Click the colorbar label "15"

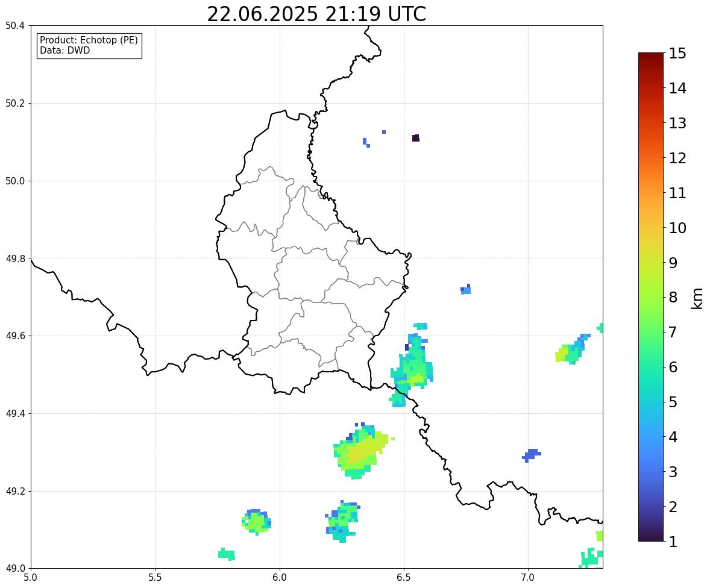coord(677,54)
